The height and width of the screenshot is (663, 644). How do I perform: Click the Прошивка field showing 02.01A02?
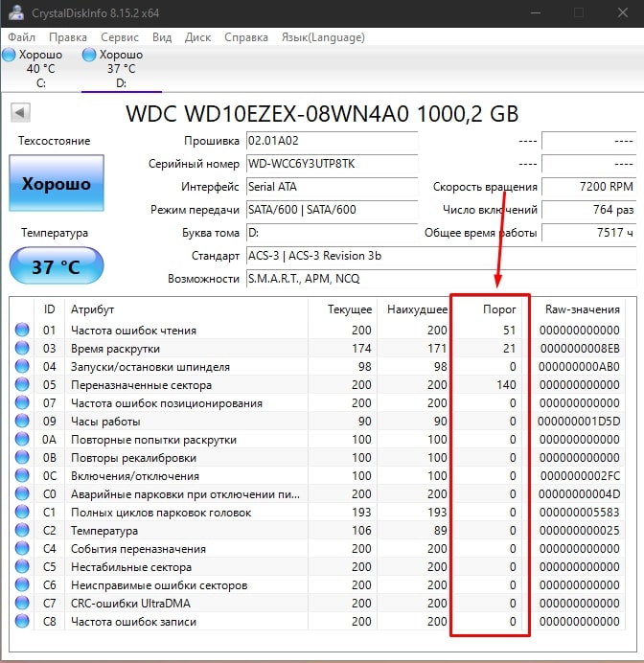click(332, 141)
